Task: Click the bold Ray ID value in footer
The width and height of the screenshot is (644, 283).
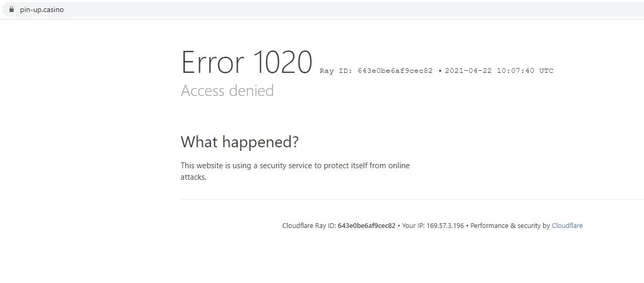Action: tap(366, 226)
